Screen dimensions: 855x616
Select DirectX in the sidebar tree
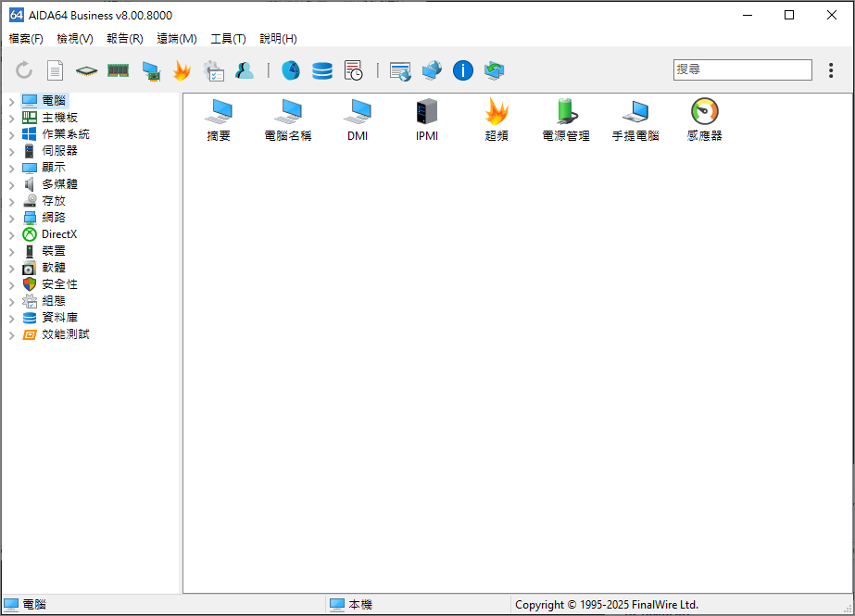coord(58,234)
